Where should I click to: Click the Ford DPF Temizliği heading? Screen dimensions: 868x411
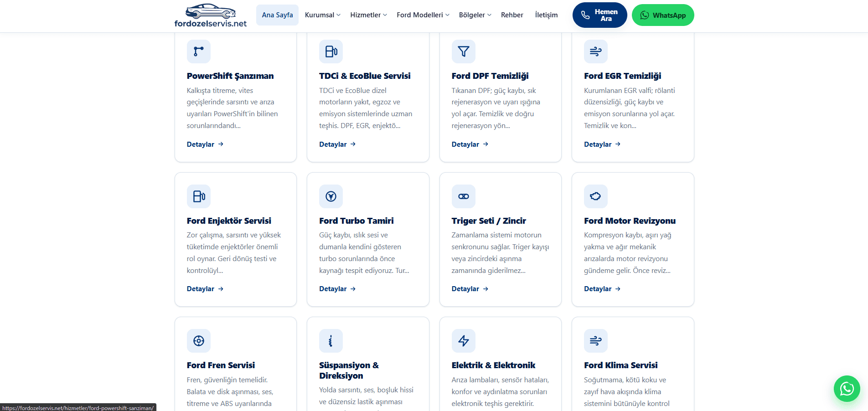[490, 76]
